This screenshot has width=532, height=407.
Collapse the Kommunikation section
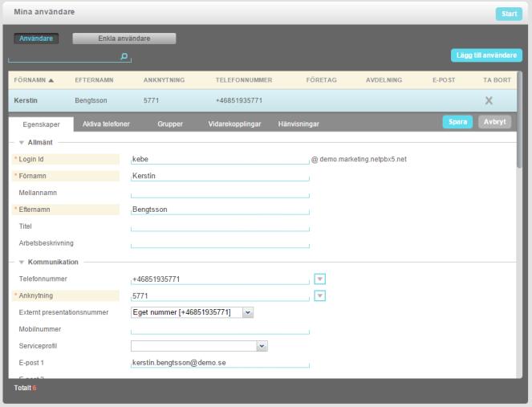point(22,262)
